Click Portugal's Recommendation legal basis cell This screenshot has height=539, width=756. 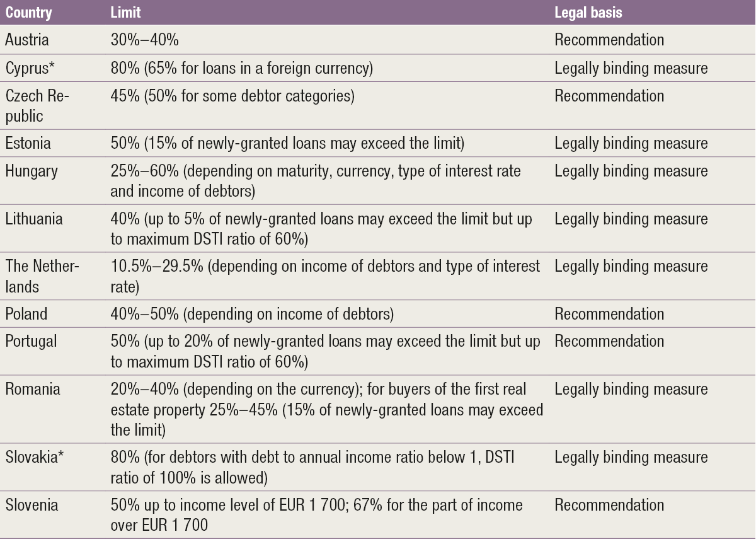pos(609,341)
